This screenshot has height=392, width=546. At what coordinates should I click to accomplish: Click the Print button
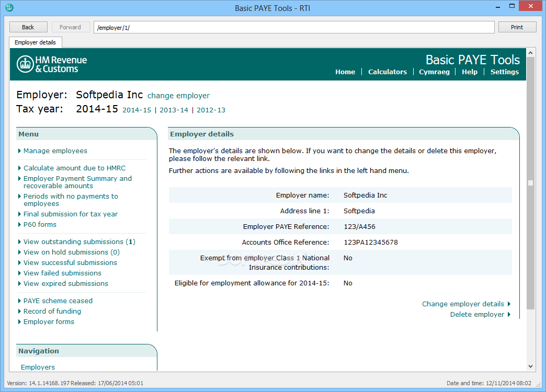coord(517,27)
